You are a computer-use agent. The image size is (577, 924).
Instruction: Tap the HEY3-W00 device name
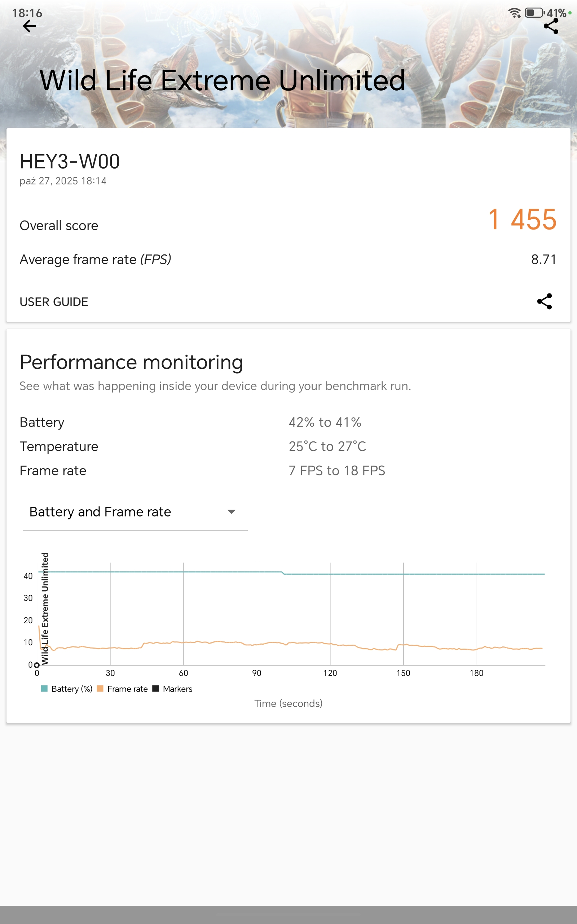[x=70, y=161]
